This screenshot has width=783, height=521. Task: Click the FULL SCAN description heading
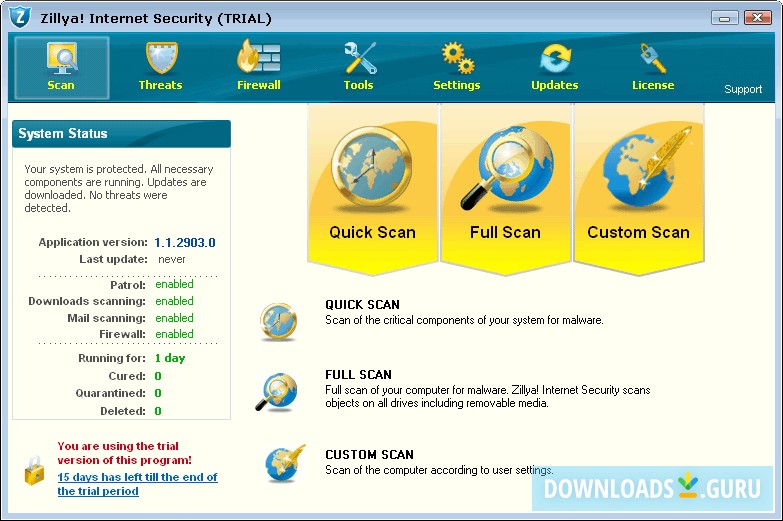(x=359, y=375)
